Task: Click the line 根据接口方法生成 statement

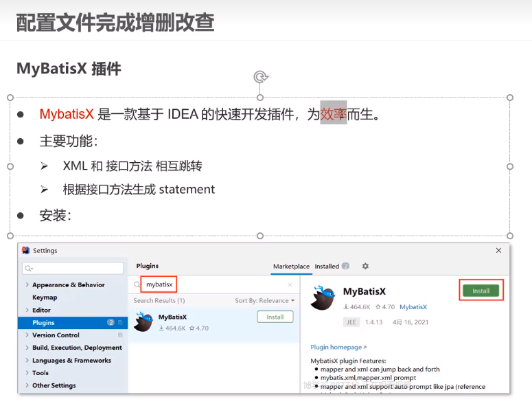Action: (139, 190)
